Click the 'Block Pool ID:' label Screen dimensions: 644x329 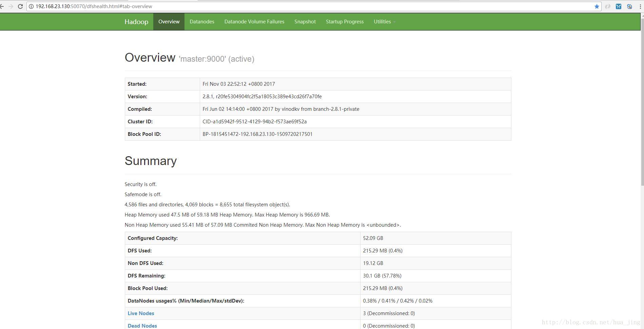(x=144, y=134)
